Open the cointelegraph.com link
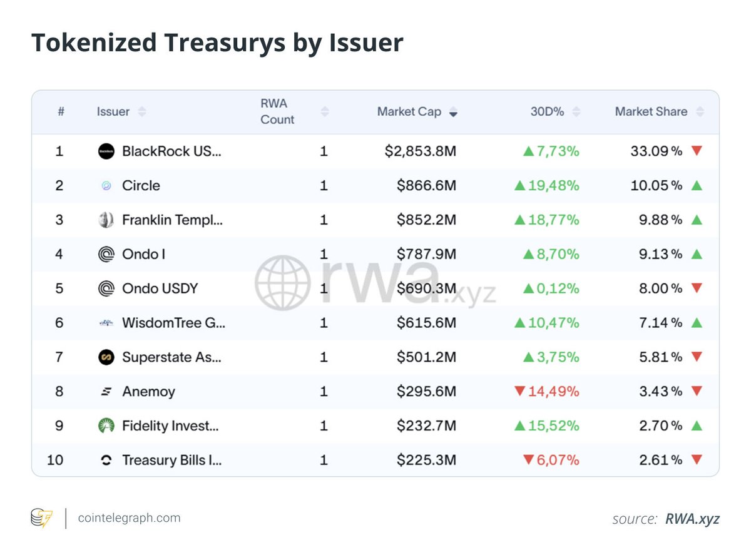The width and height of the screenshot is (751, 560). click(x=129, y=518)
